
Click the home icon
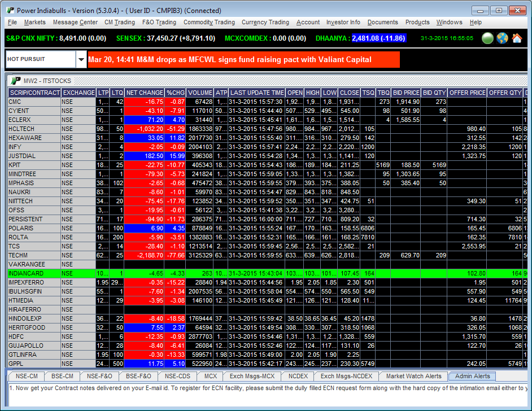(517, 38)
